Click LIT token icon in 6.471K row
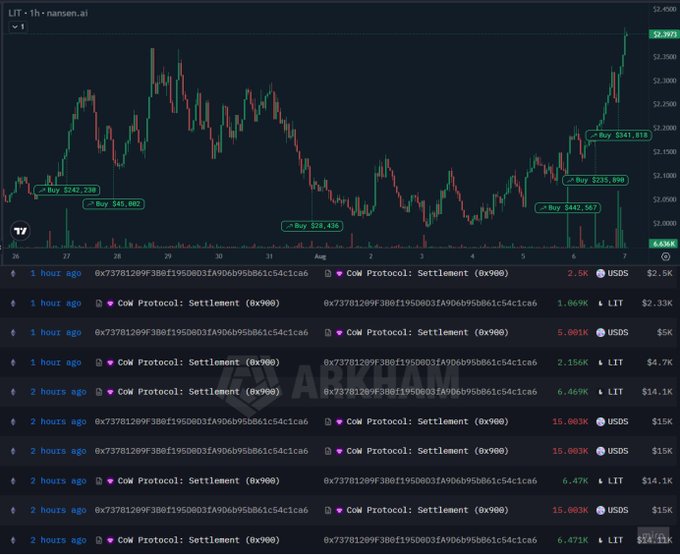 (601, 541)
